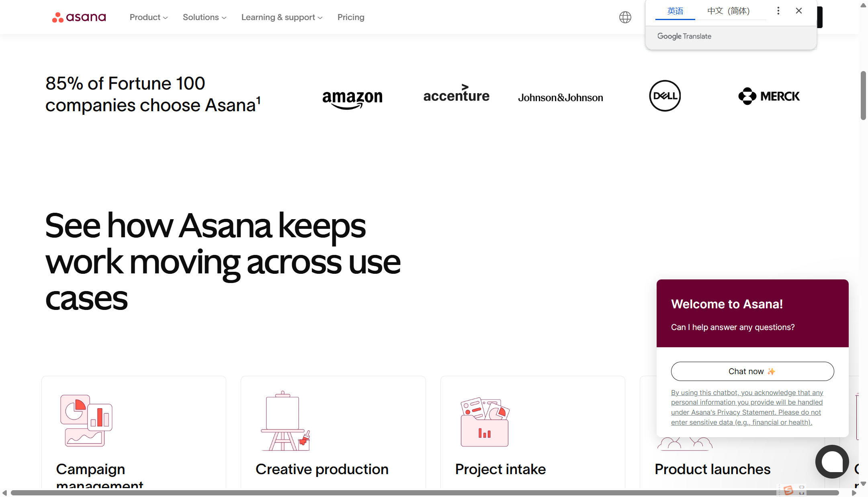Click the Project intake folder icon
This screenshot has height=497, width=868.
pos(485,422)
